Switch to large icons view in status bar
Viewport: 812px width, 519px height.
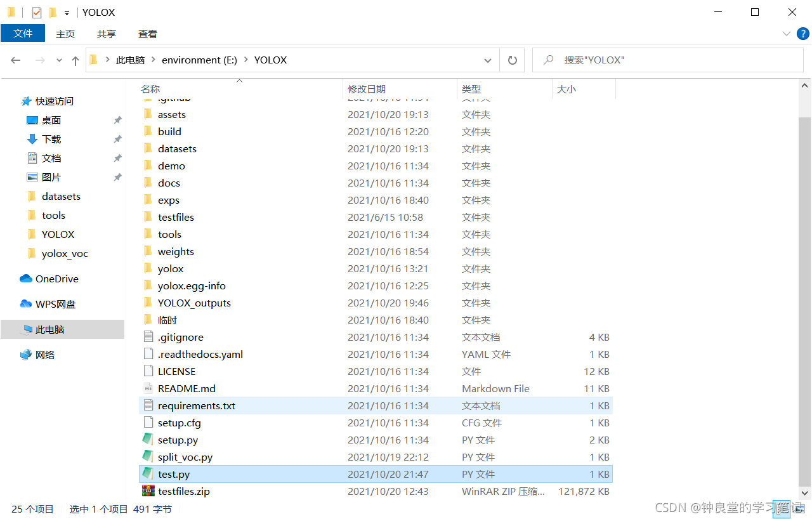point(801,509)
